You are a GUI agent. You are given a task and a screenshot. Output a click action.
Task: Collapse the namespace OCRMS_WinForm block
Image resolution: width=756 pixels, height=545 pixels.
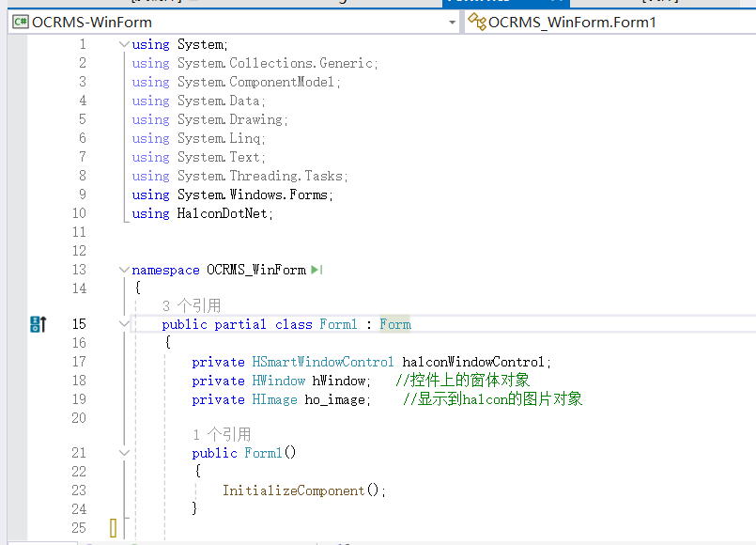point(124,270)
